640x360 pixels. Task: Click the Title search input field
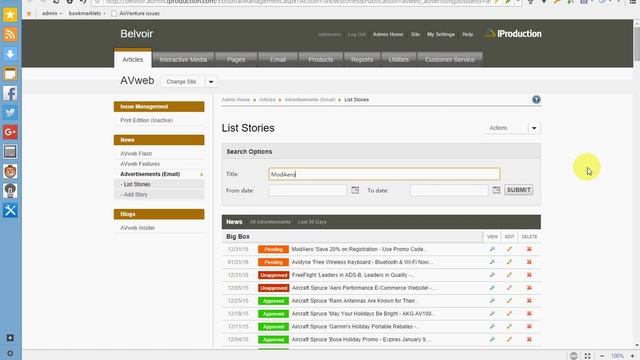pos(384,174)
